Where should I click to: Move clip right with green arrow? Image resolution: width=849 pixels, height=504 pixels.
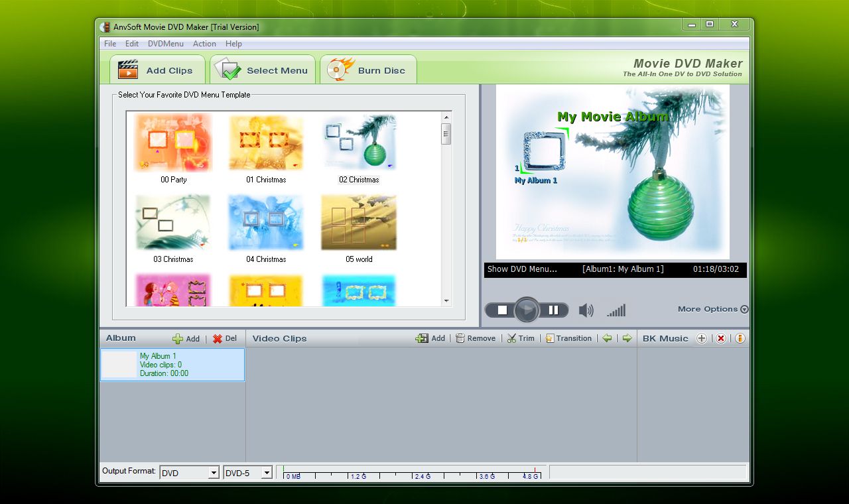(627, 338)
